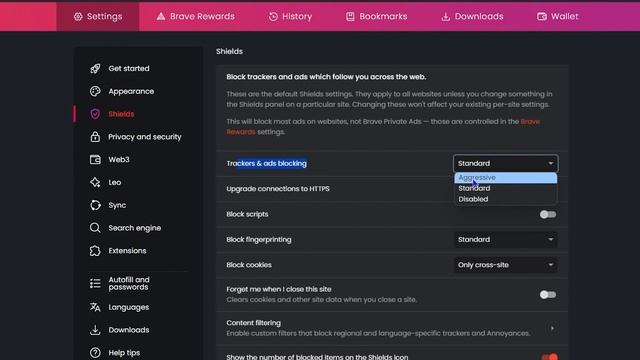This screenshot has height=360, width=640.
Task: Open the Help tips sidebar item
Action: coord(115,353)
